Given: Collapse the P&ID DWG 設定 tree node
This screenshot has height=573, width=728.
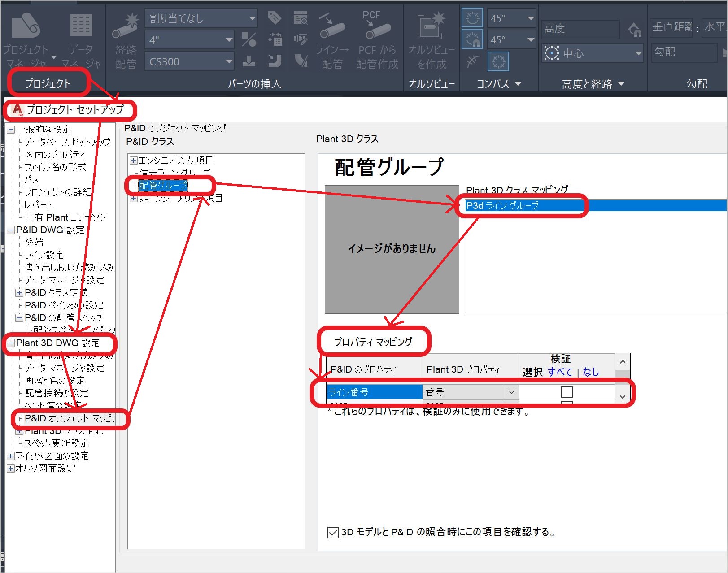Looking at the screenshot, I should (11, 230).
